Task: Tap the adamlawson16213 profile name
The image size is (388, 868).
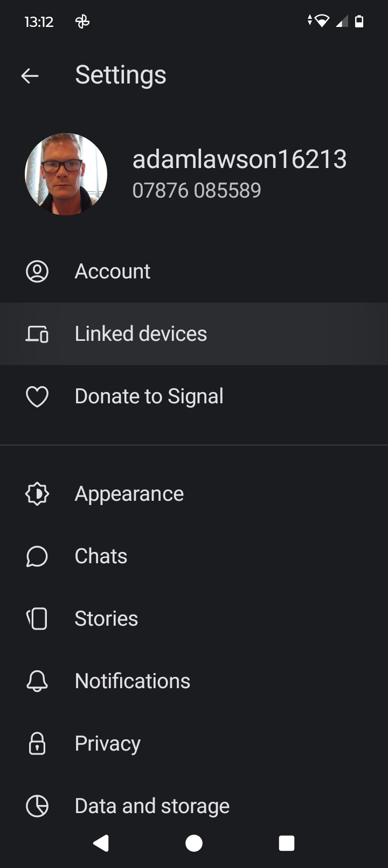Action: click(x=239, y=159)
